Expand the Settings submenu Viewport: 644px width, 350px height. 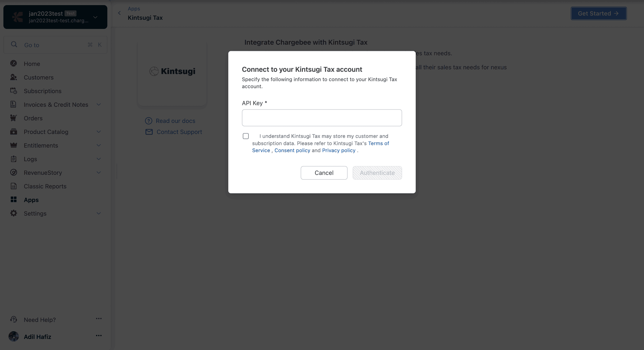99,213
